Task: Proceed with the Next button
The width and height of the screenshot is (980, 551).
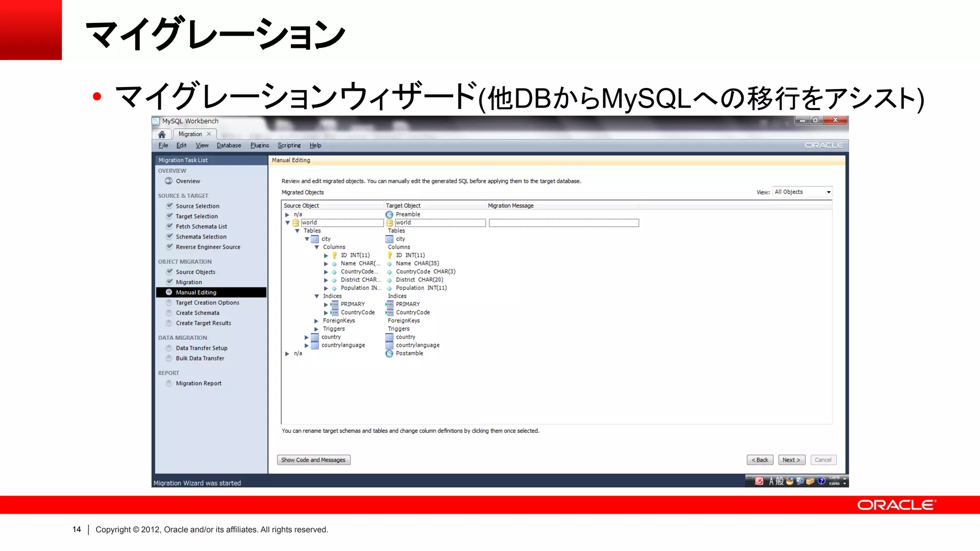Action: [x=792, y=460]
